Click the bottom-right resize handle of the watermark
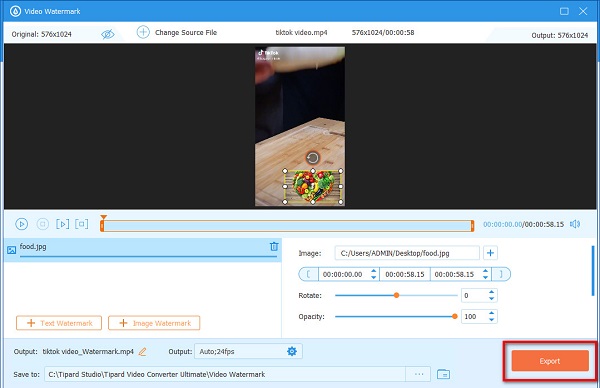Viewport: 600px width, 388px height. point(341,202)
